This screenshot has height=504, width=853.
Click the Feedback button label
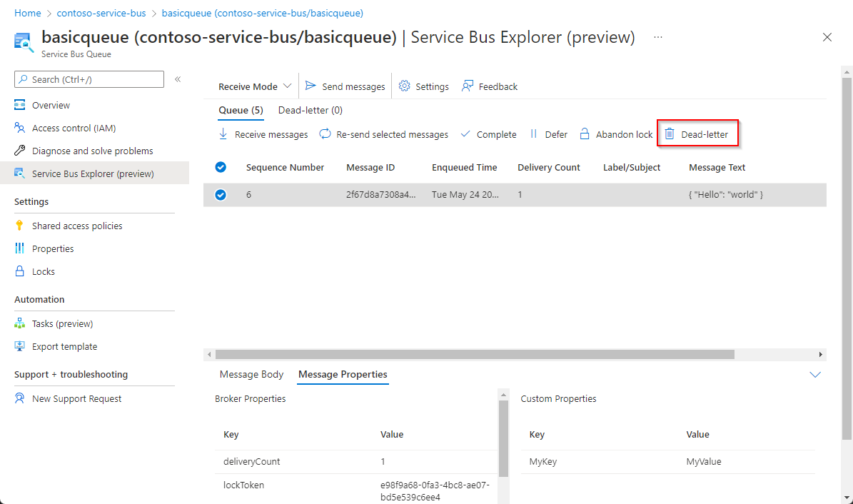[x=498, y=86]
